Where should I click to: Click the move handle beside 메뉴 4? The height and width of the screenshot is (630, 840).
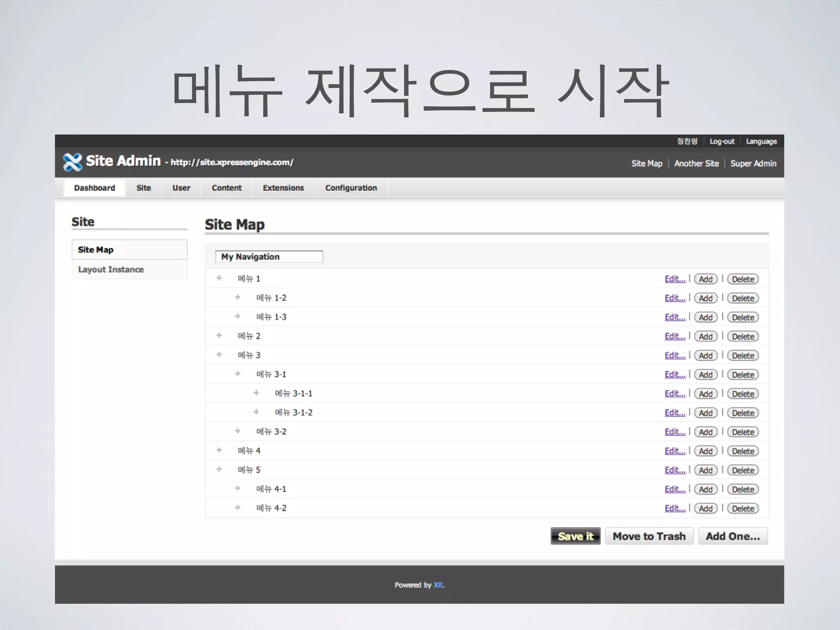point(219,450)
